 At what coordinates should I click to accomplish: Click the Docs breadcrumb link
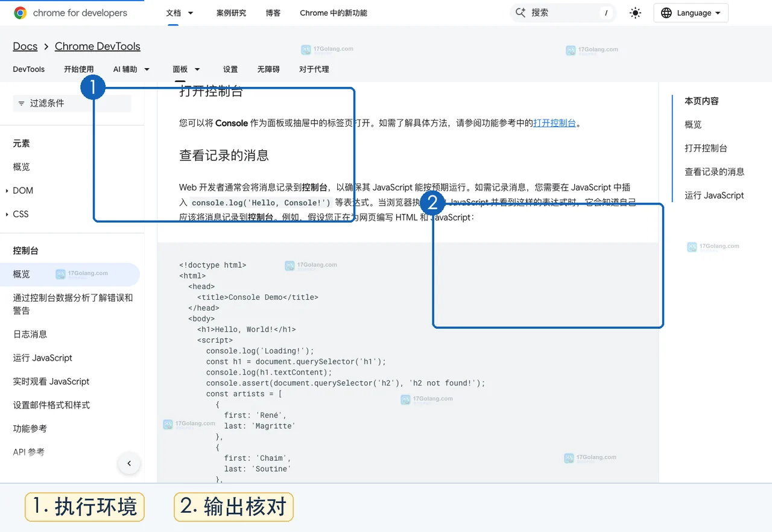coord(25,46)
